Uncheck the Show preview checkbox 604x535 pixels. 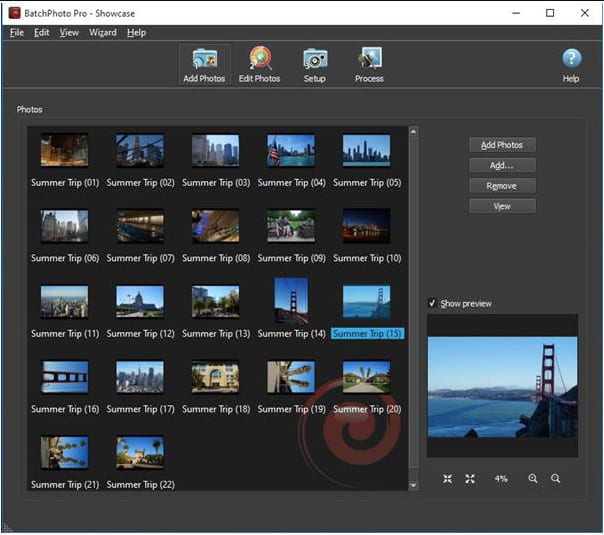point(432,303)
